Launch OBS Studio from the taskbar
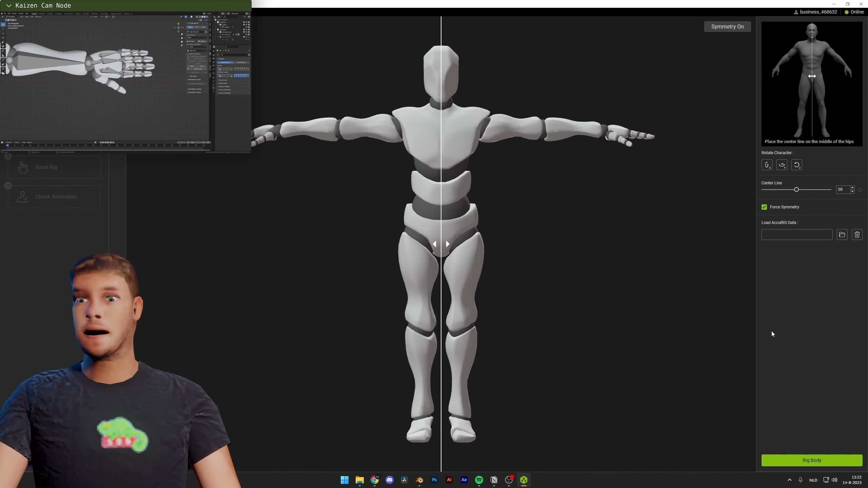This screenshot has height=488, width=868. click(509, 480)
